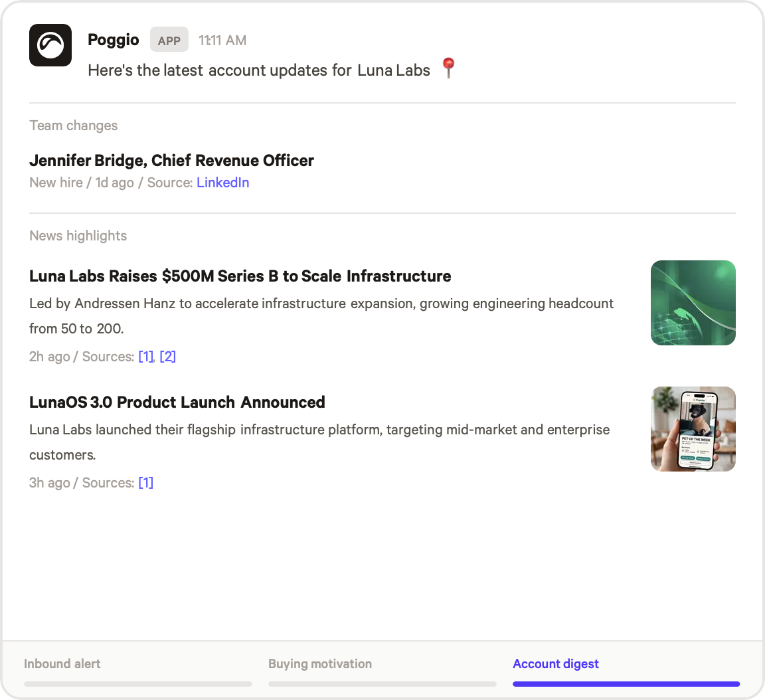Click the progress bar under Inbound alert
The image size is (765, 700).
click(138, 683)
